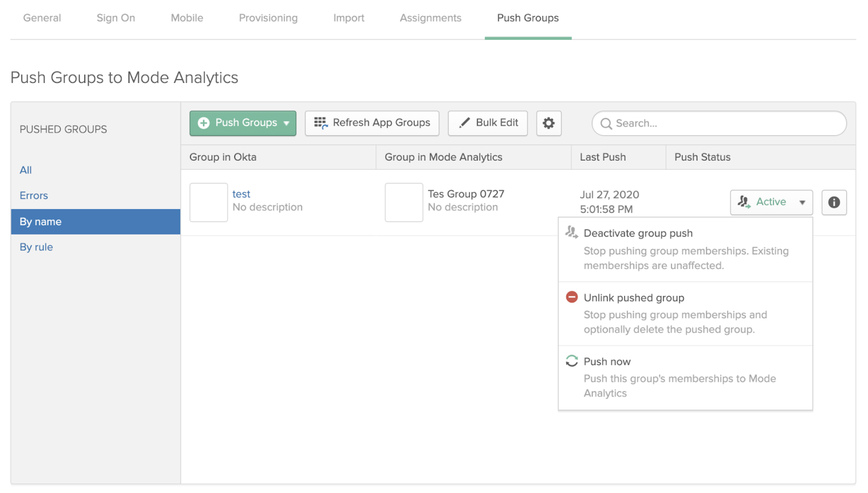Choose Push now menu option

point(685,378)
